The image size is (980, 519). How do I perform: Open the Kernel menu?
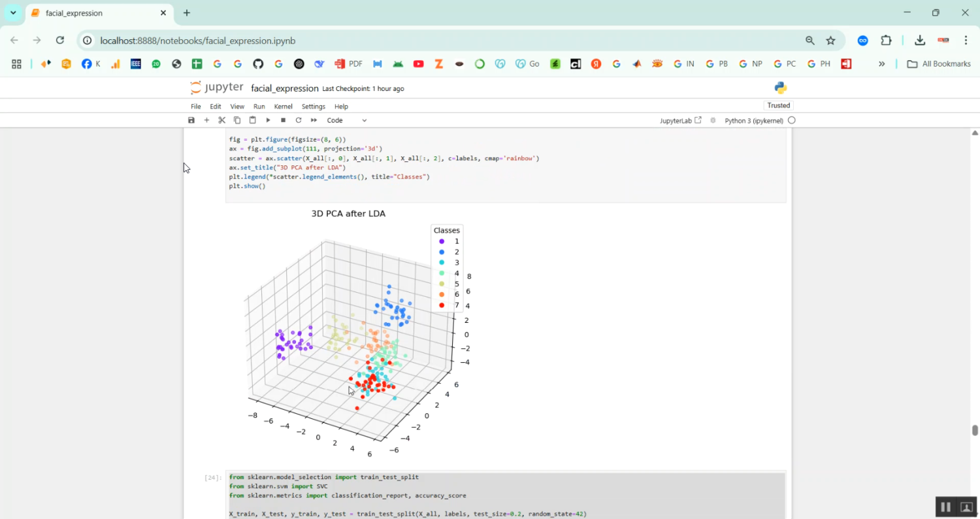(x=283, y=107)
